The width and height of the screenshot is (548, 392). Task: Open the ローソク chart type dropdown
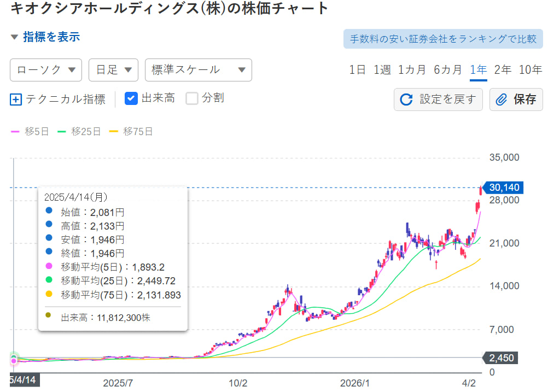45,70
